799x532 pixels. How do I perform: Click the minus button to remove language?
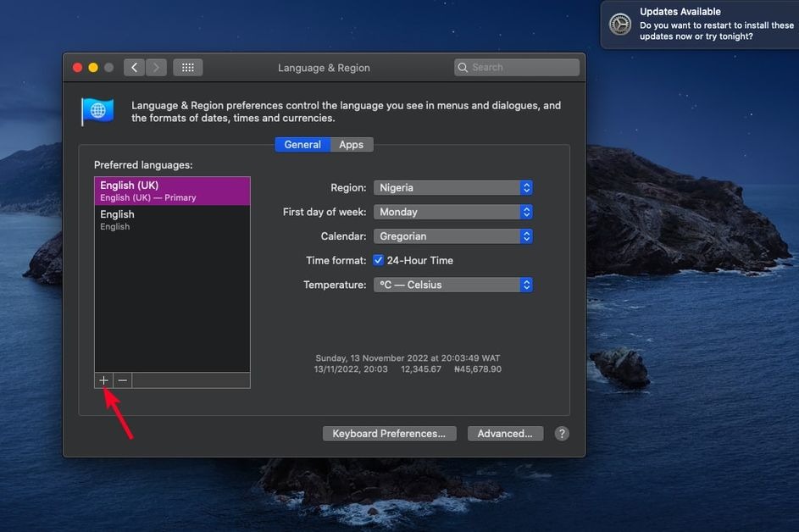click(123, 380)
